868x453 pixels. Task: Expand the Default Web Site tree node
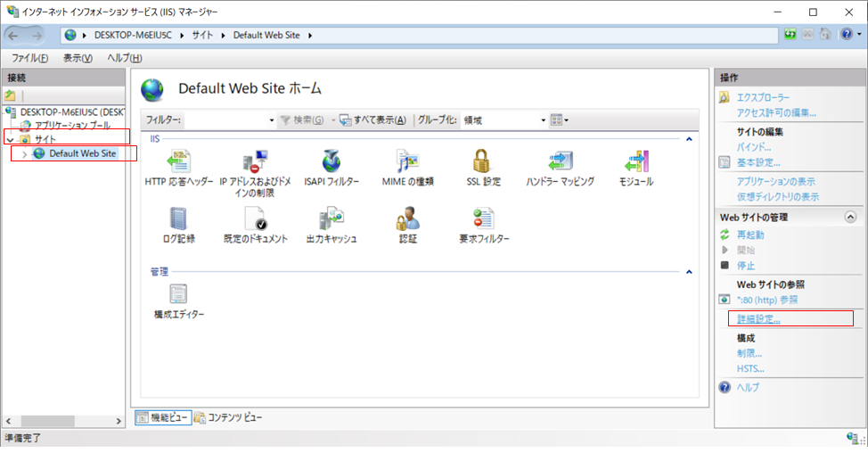point(24,154)
